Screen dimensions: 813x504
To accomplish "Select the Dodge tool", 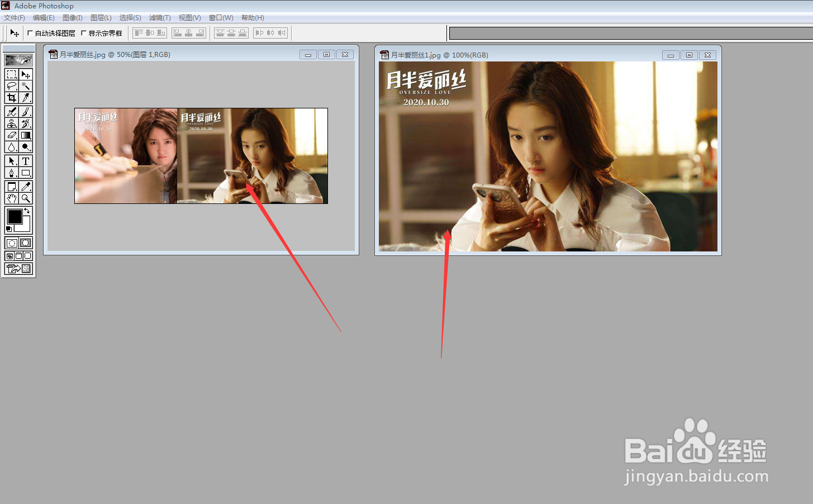I will [x=26, y=147].
